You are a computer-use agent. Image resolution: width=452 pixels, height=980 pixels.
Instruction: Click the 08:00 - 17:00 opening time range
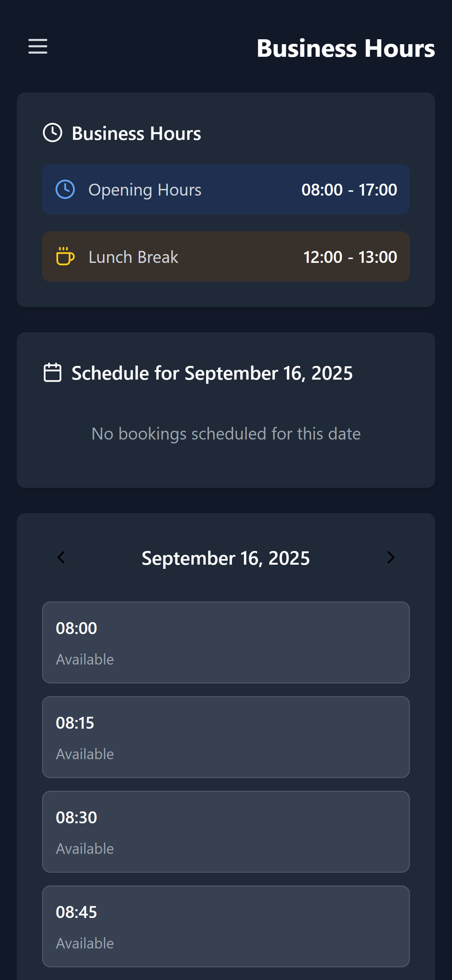tap(349, 190)
